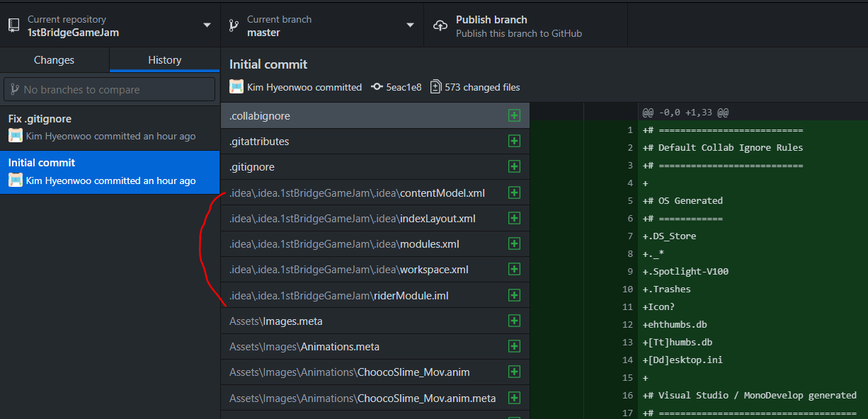This screenshot has width=868, height=419.
Task: Click the green added icon for .collabignore
Action: (515, 115)
